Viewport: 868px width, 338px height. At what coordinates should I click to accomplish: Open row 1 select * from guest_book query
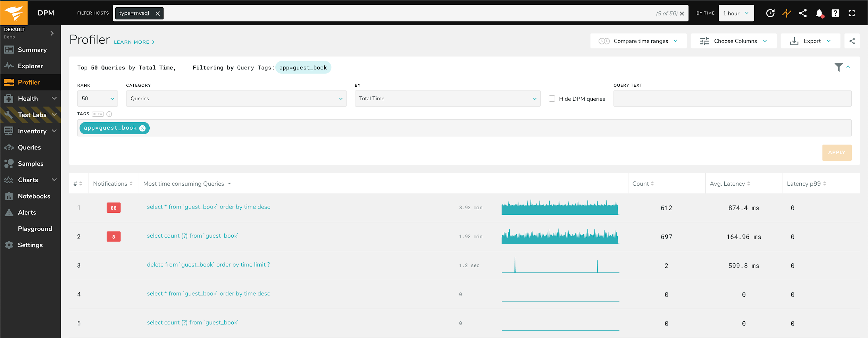pyautogui.click(x=208, y=207)
